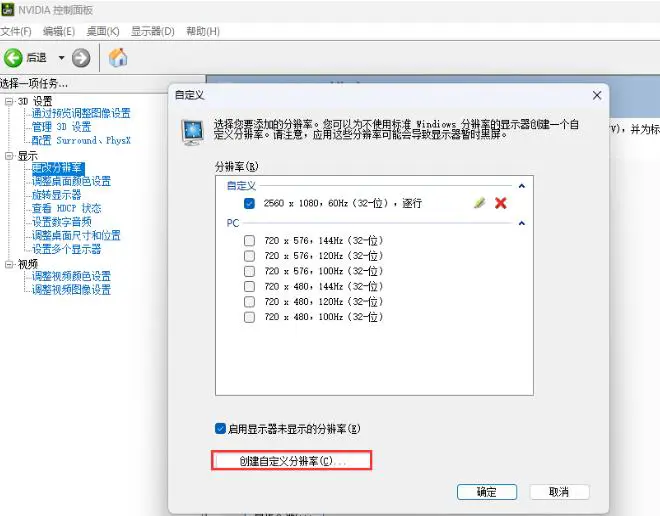The image size is (660, 516).
Task: Check the 720 x 480, 120Hz option
Action: click(249, 301)
